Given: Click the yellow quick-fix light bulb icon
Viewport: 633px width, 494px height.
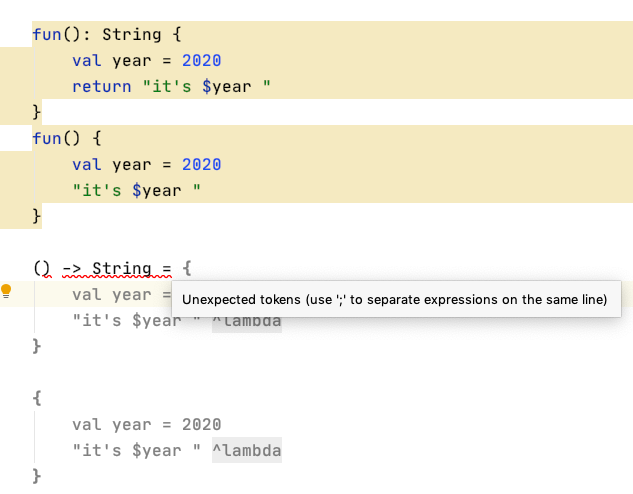Looking at the screenshot, I should (6, 292).
